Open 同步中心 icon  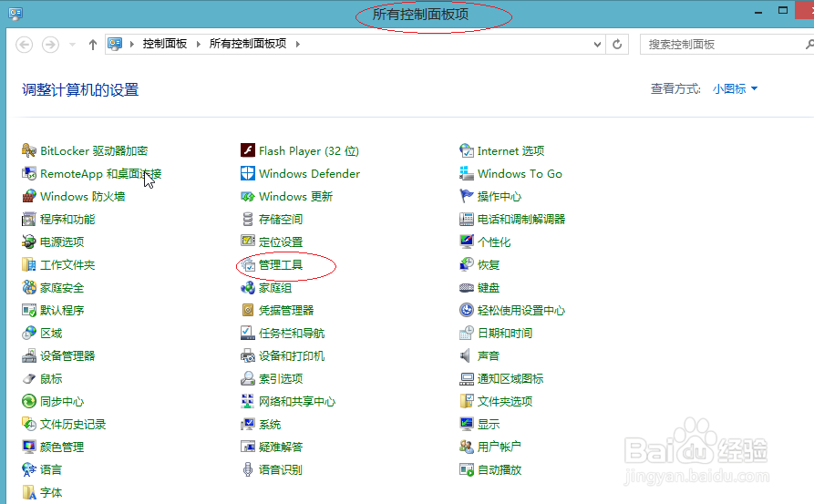coord(29,401)
